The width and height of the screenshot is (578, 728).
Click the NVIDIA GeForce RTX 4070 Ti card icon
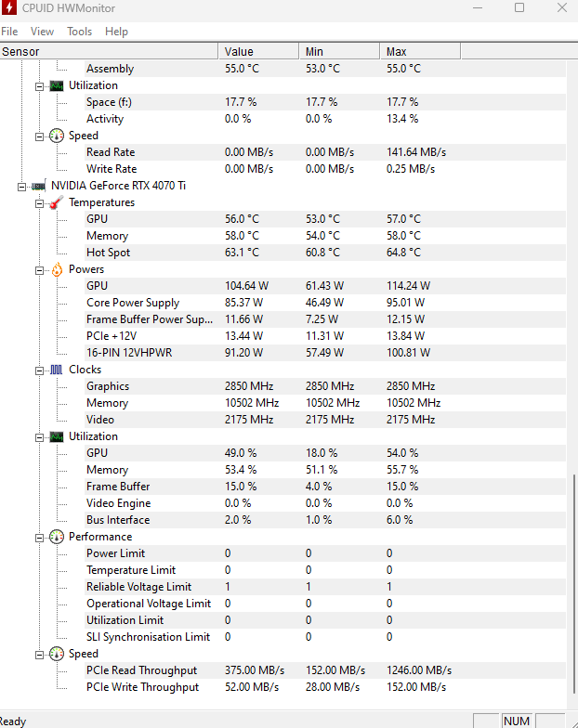[39, 186]
